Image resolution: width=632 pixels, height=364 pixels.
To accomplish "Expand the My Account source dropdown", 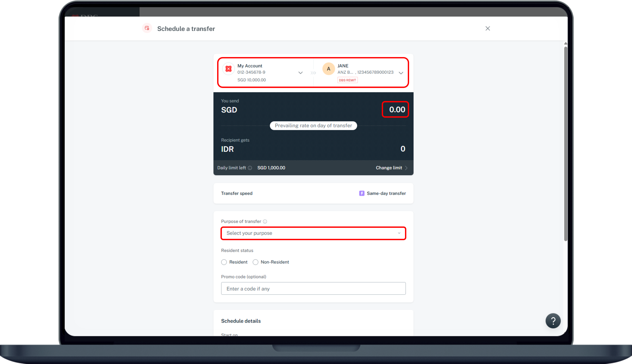I will (x=300, y=73).
